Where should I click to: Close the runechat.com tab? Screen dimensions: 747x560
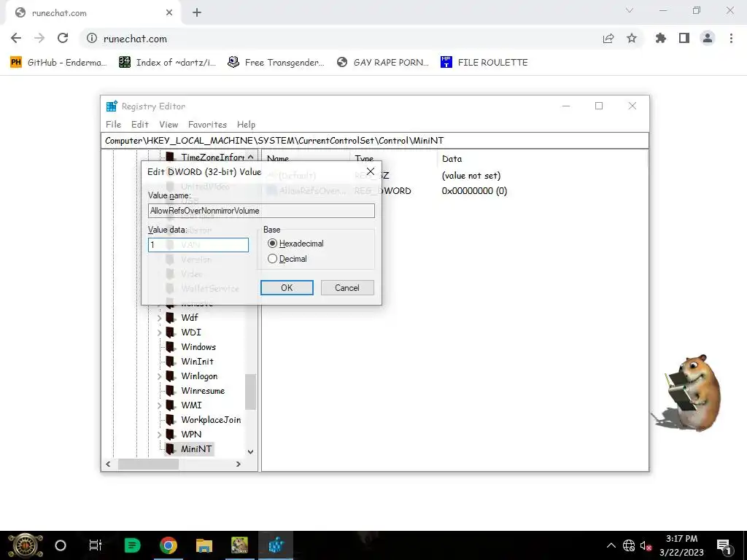(169, 13)
